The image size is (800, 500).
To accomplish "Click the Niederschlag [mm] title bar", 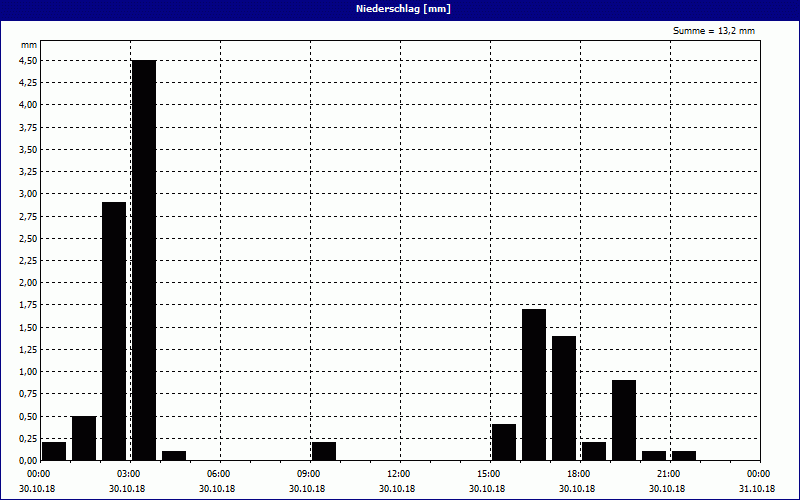I will [x=400, y=9].
